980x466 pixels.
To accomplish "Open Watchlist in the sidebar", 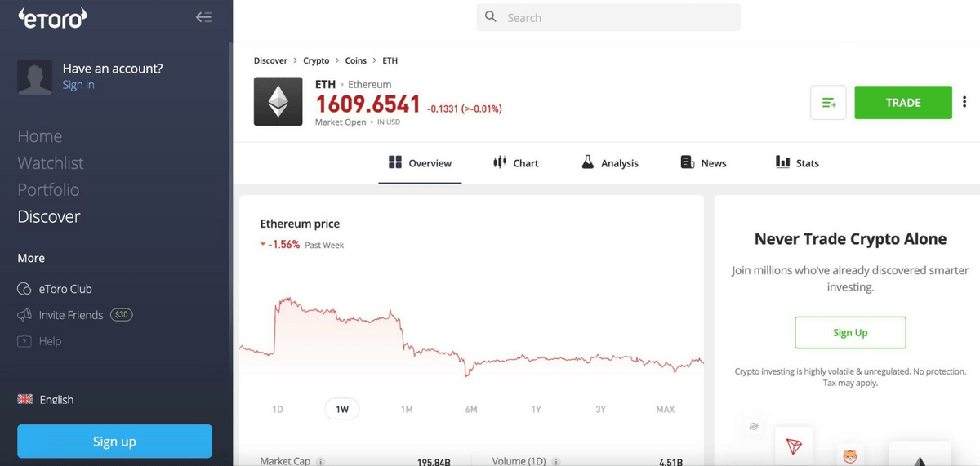I will [51, 163].
